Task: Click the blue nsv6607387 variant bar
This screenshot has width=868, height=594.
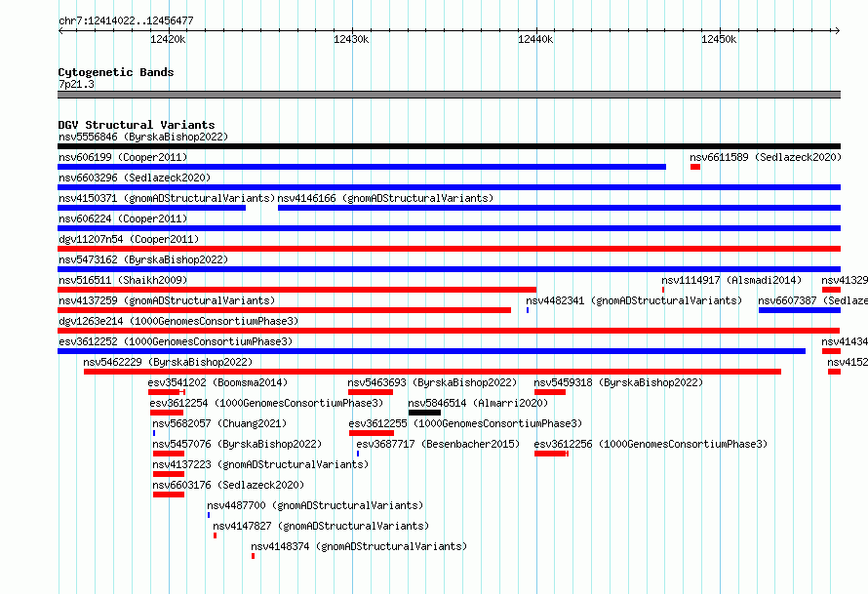Action: pyautogui.click(x=800, y=310)
